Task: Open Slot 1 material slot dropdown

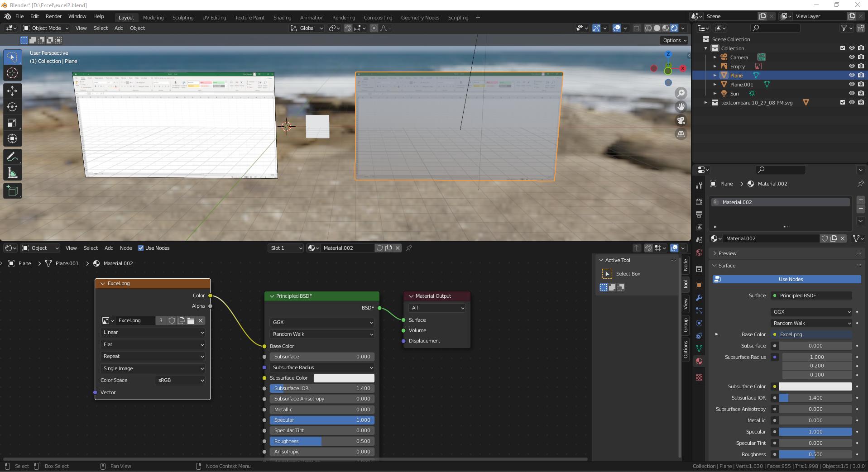Action: (286, 248)
